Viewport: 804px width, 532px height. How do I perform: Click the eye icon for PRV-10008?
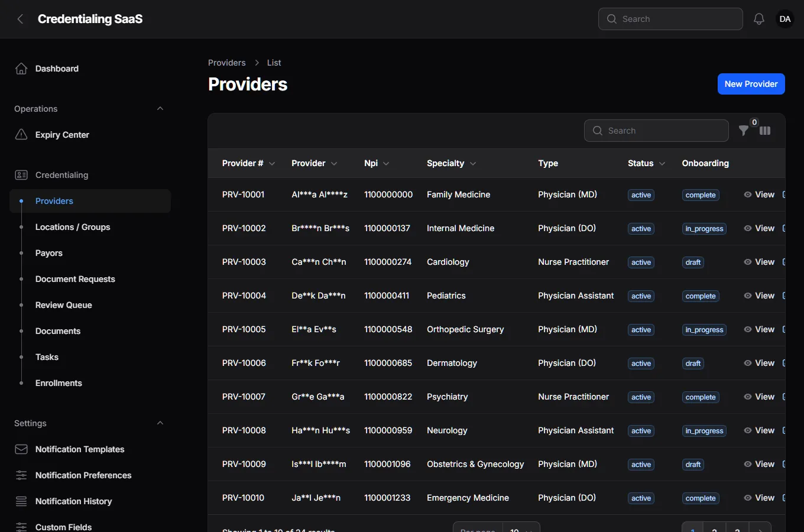(748, 430)
